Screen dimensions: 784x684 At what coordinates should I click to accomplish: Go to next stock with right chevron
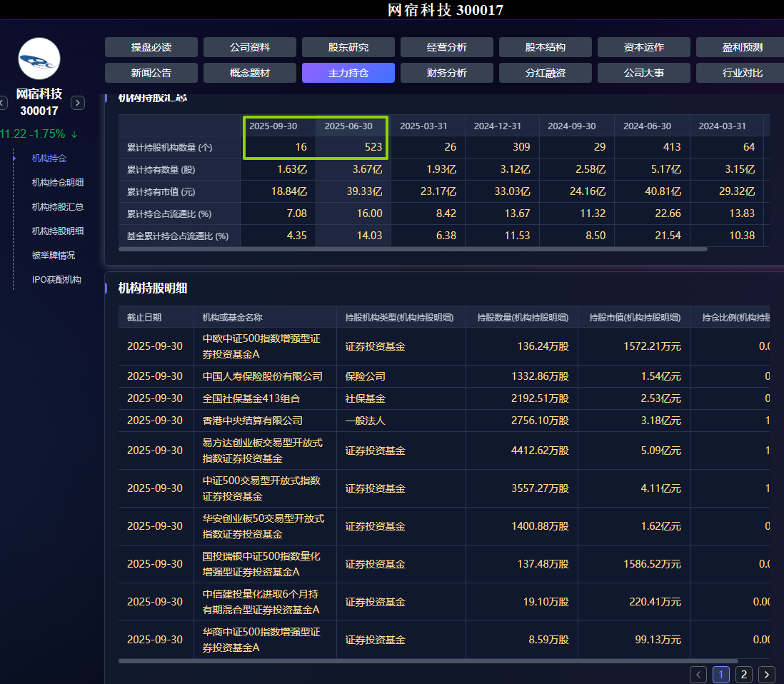tap(78, 103)
